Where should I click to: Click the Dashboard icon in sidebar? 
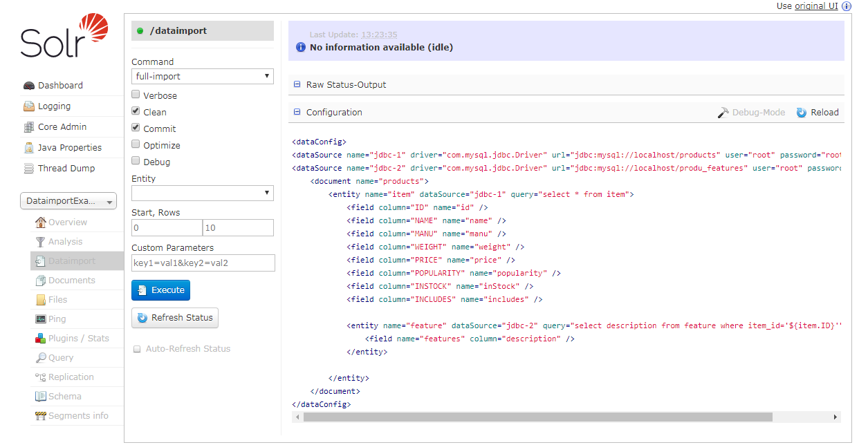pos(29,86)
